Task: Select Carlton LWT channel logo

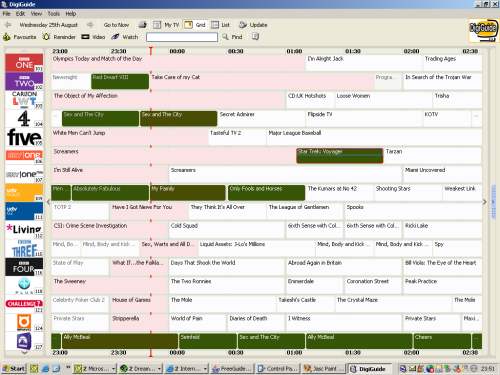Action: 24,100
